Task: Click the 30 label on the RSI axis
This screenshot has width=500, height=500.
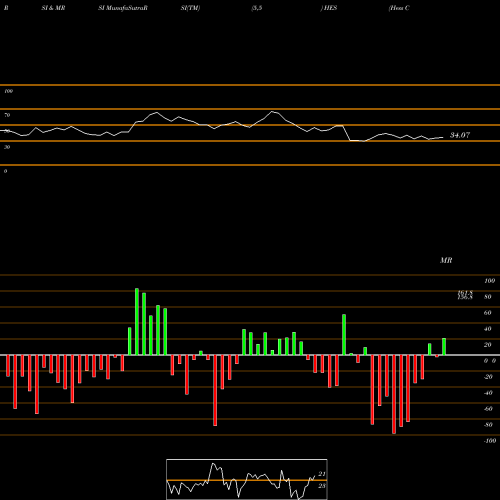Action: pos(7,147)
